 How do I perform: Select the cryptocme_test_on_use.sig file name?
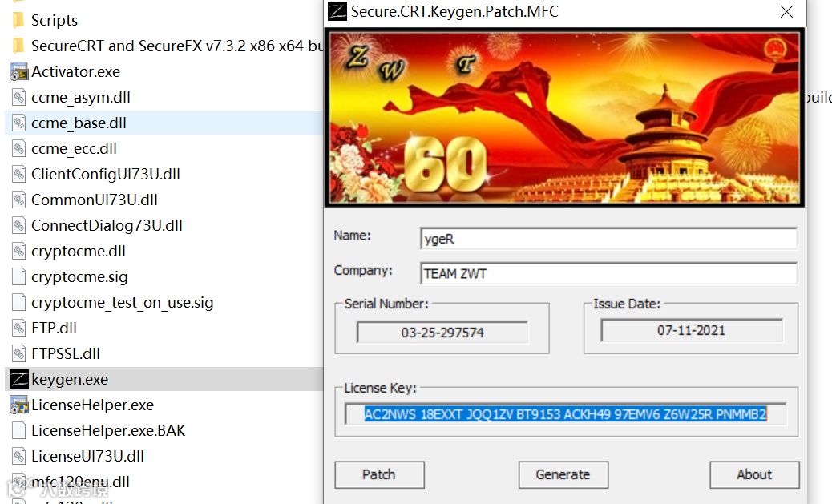click(x=122, y=302)
